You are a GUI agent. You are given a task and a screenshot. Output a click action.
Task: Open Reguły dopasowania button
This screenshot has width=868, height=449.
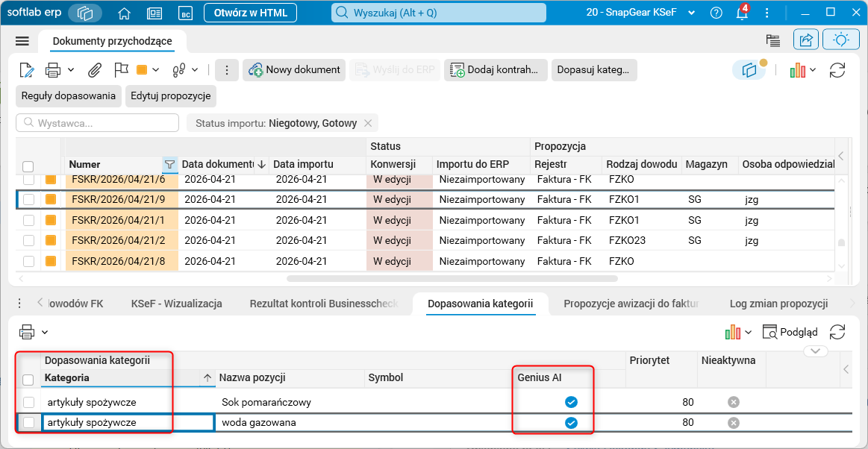point(69,95)
